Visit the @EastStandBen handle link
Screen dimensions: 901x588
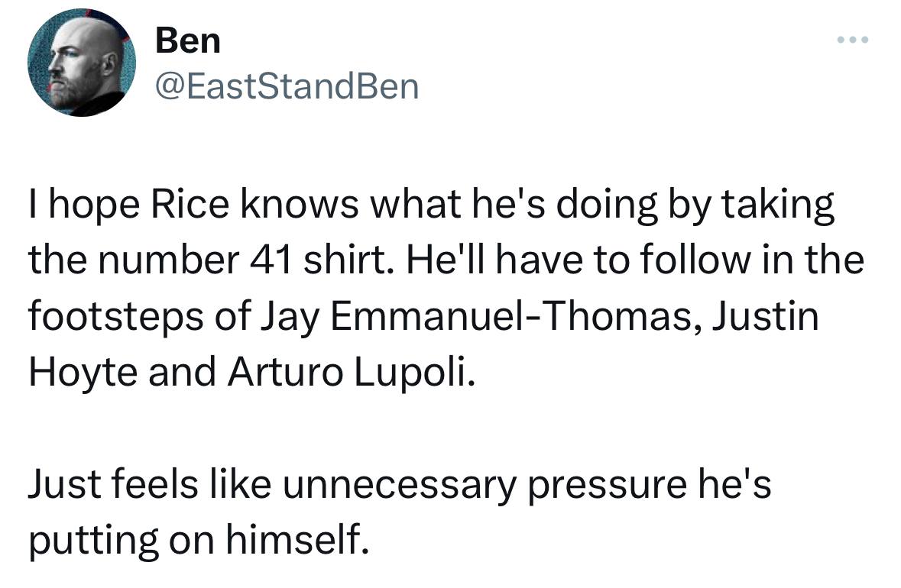tap(287, 86)
